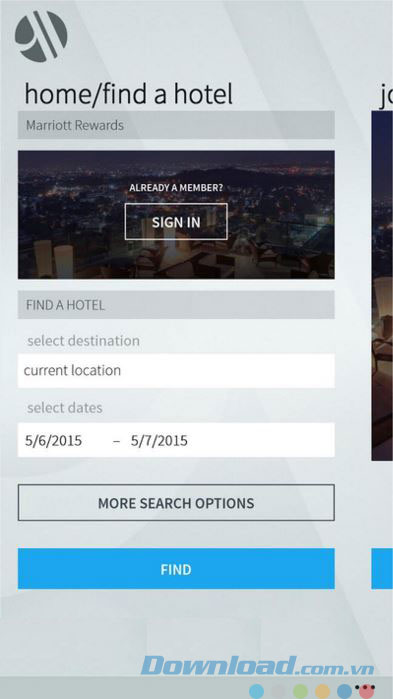Click the light blue circle at bottom

(x=257, y=691)
